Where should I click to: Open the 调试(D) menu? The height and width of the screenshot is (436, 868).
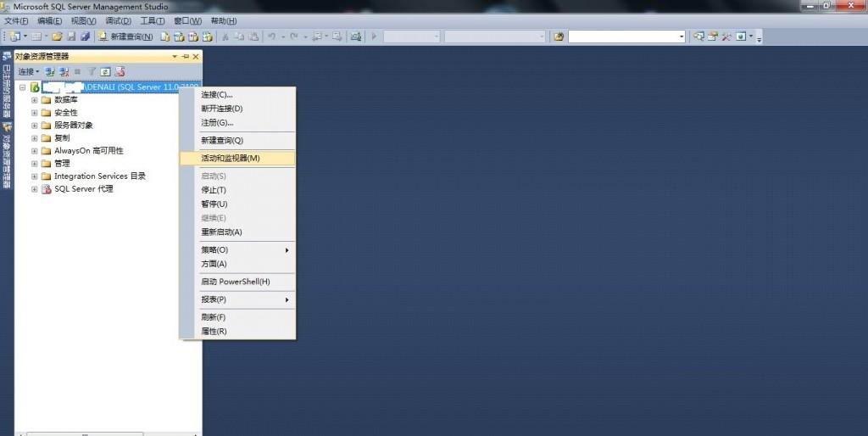point(118,21)
